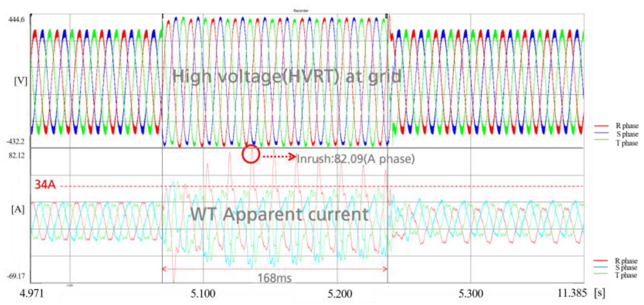Click the 5.300 time axis tick label
644x305 pixels.
click(471, 294)
